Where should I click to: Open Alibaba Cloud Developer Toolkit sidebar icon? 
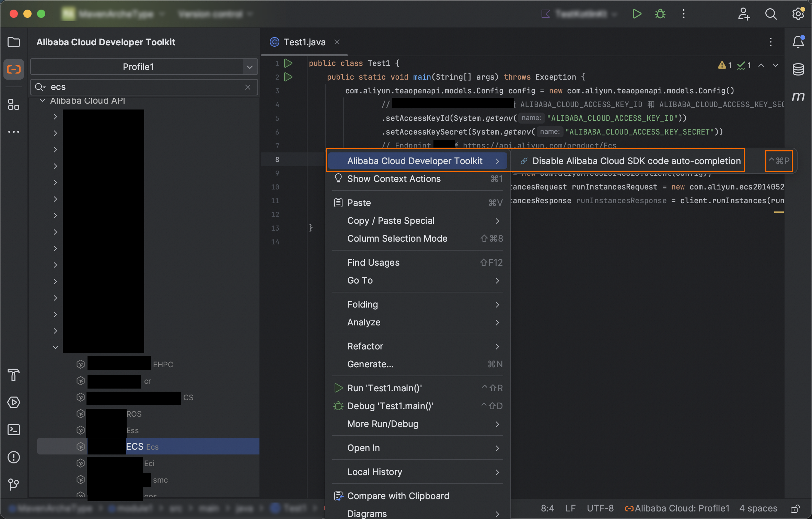[x=14, y=69]
